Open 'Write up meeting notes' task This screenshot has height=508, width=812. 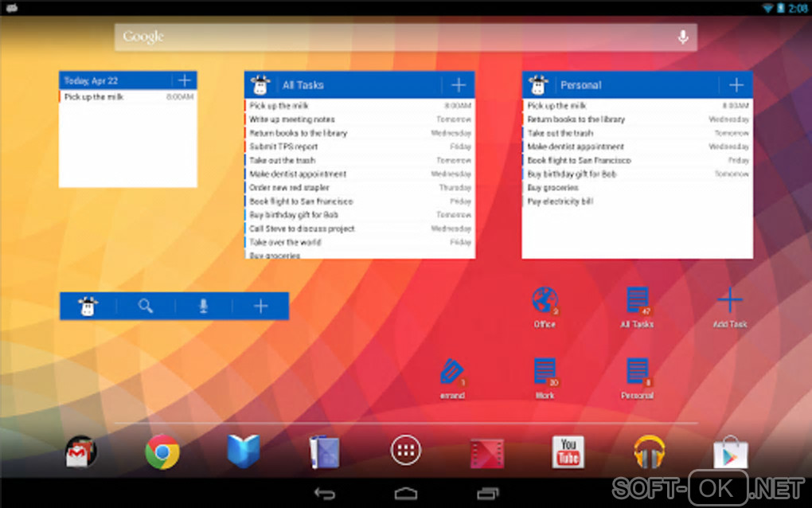point(359,119)
